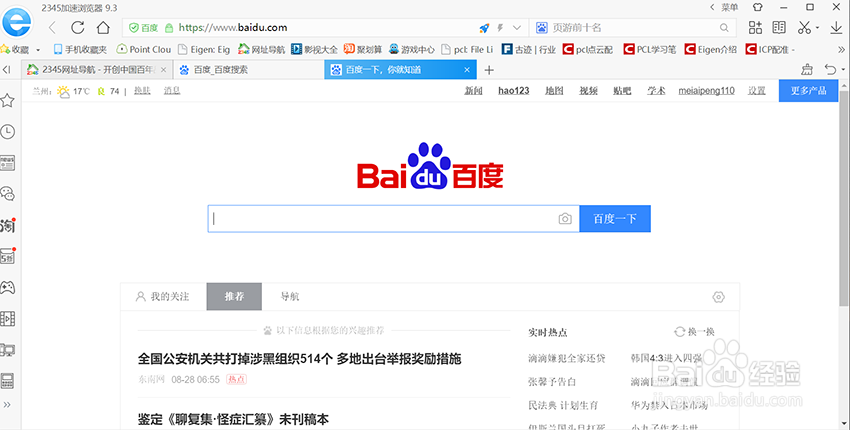Open sidebar favorites star icon

click(x=8, y=100)
